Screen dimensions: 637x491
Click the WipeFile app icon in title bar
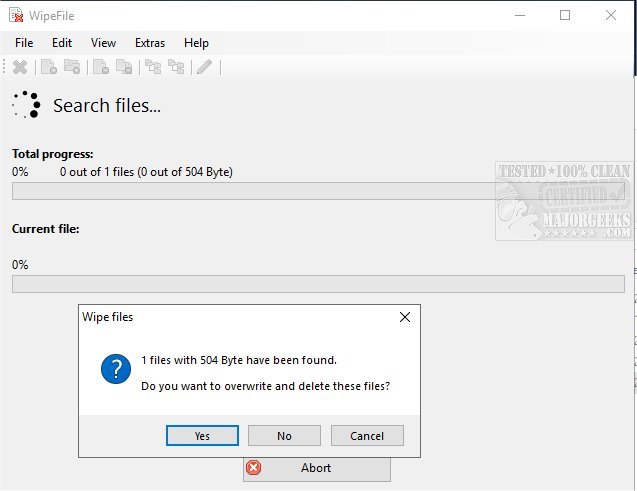click(17, 15)
